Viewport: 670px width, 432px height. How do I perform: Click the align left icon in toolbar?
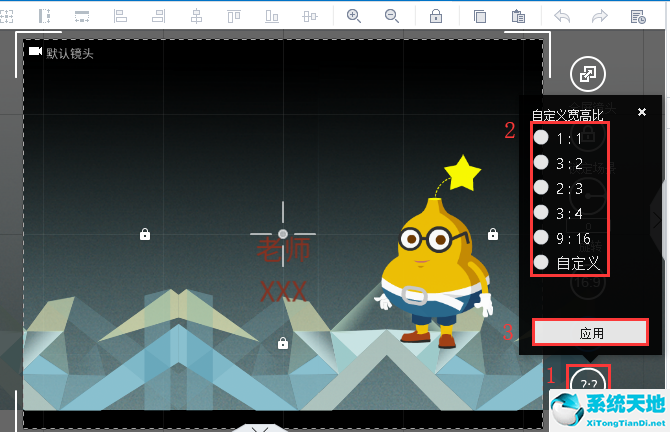pyautogui.click(x=120, y=16)
